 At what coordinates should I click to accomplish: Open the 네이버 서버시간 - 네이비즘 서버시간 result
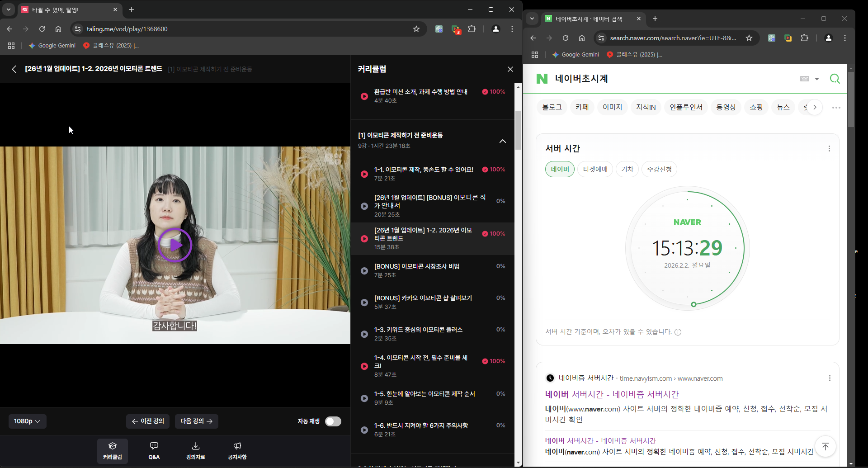(x=612, y=394)
